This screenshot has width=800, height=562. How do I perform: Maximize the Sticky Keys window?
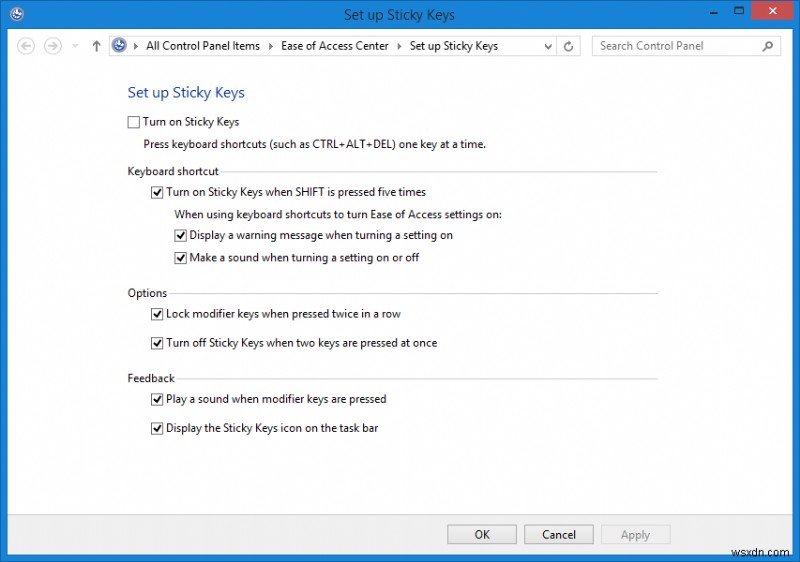739,11
